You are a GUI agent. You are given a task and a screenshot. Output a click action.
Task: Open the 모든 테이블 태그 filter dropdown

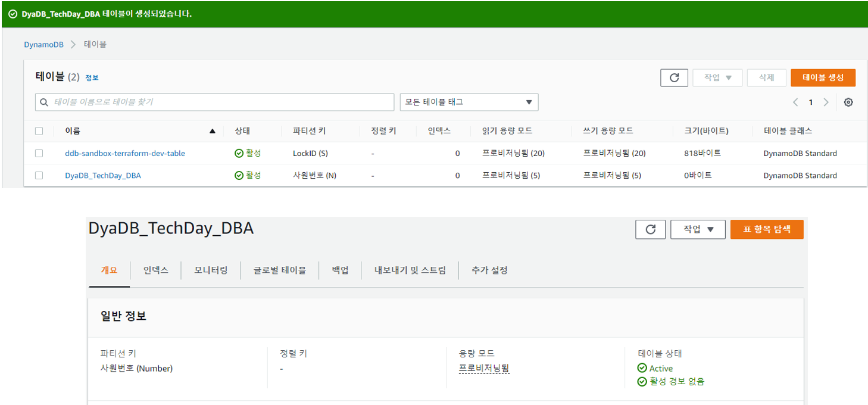tap(469, 102)
